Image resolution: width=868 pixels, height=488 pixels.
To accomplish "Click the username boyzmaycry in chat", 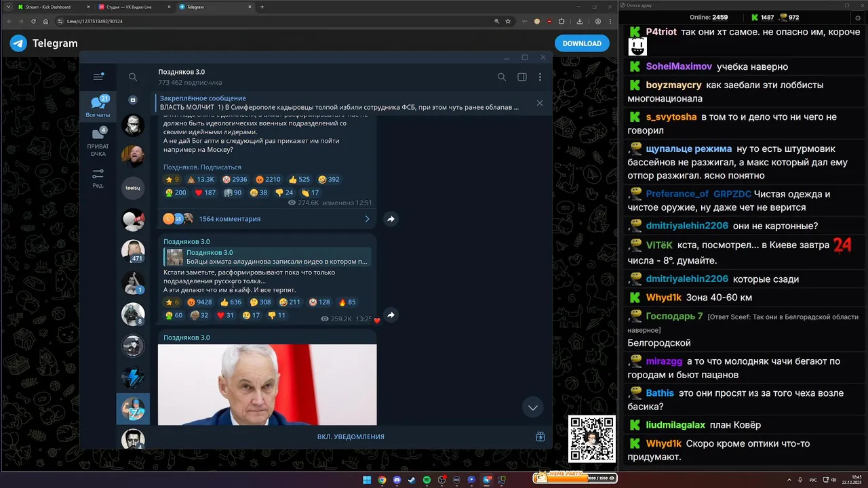I will tap(673, 85).
